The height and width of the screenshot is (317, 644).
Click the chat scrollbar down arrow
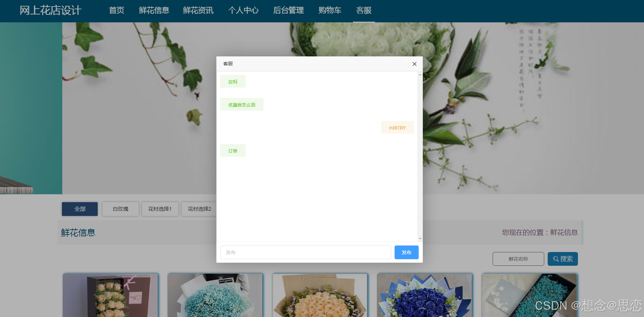[x=420, y=239]
